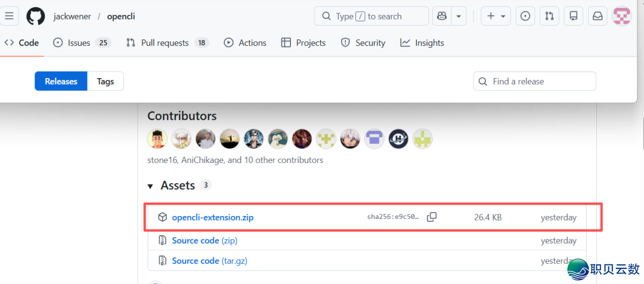Image resolution: width=644 pixels, height=284 pixels.
Task: Open the create new plus dropdown
Action: coord(496,17)
